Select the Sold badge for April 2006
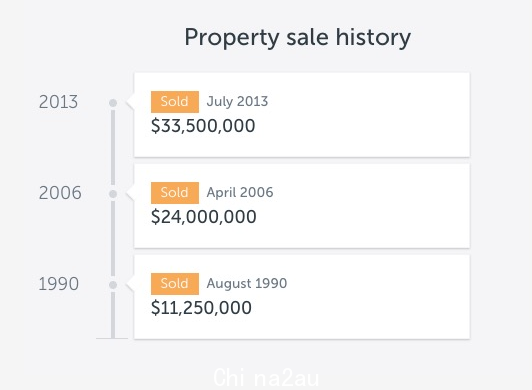Screen dimensions: 532x390 (x=175, y=193)
